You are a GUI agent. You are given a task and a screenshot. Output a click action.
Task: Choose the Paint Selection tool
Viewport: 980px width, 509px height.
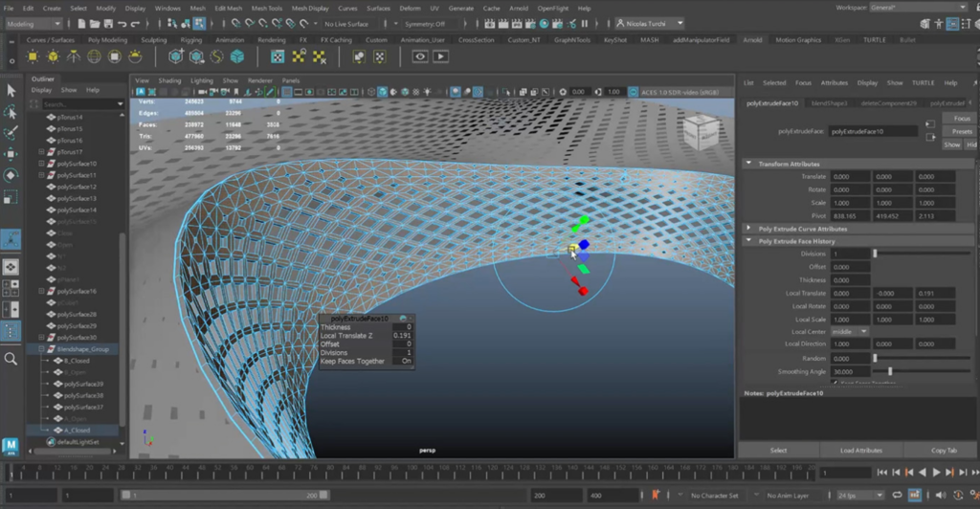point(11,132)
